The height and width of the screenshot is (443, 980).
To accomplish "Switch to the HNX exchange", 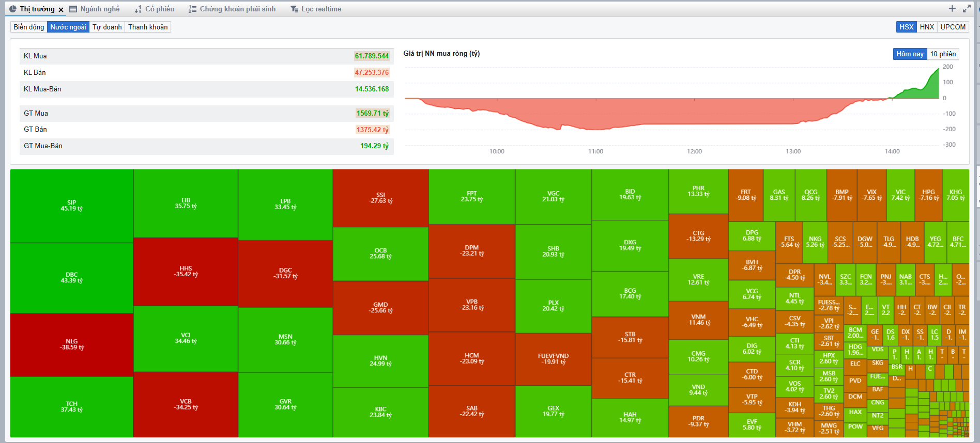I will (927, 27).
